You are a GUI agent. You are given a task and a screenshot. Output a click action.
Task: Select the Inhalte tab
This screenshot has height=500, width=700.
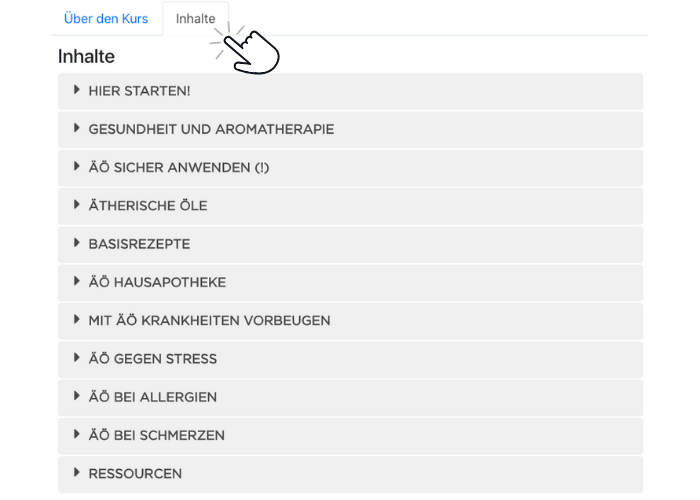click(195, 19)
